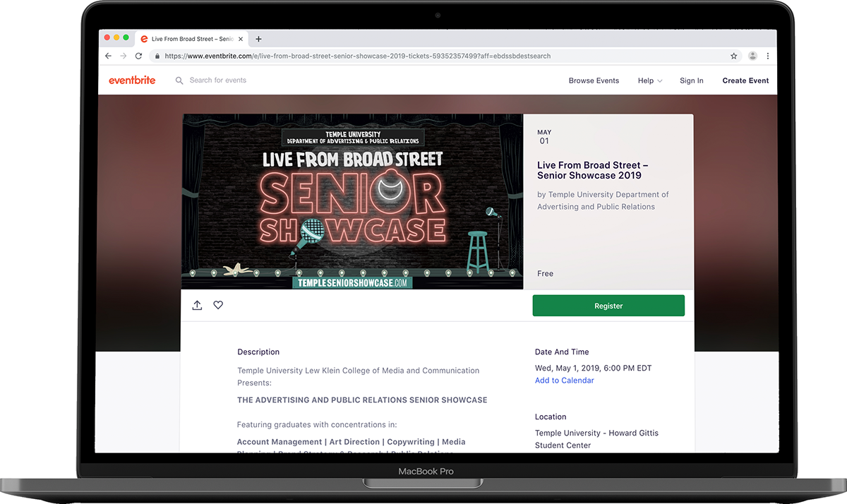Image resolution: width=847 pixels, height=504 pixels.
Task: Open Chrome three-dot menu
Action: pos(768,56)
